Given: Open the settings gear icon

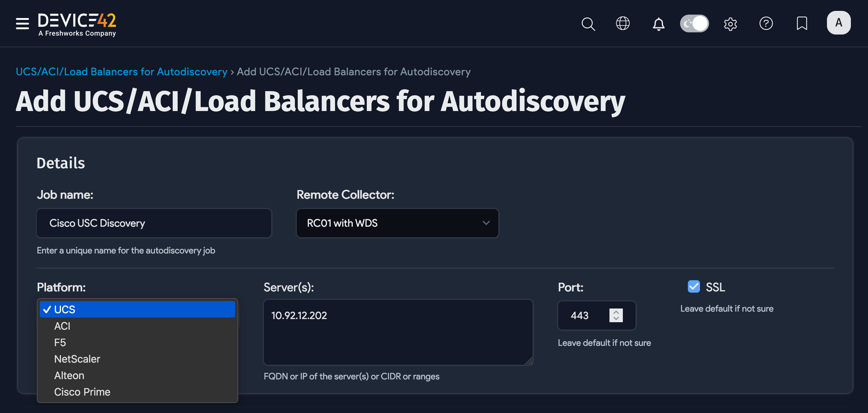Looking at the screenshot, I should coord(730,24).
